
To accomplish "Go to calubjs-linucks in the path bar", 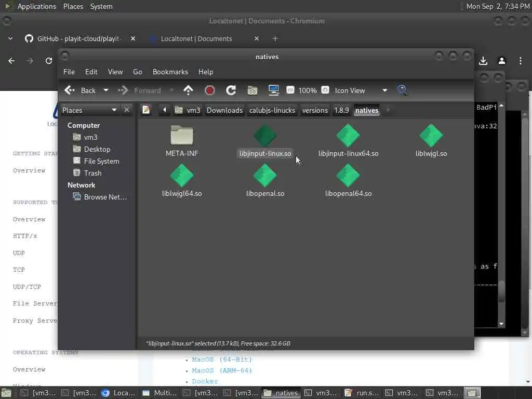I will 272,110.
